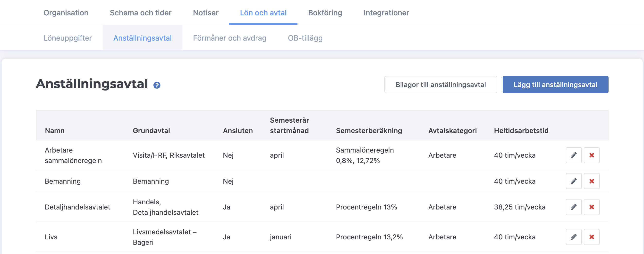Delete the Arbetare sammalöneregeln agreement
The width and height of the screenshot is (644, 254).
tap(592, 155)
